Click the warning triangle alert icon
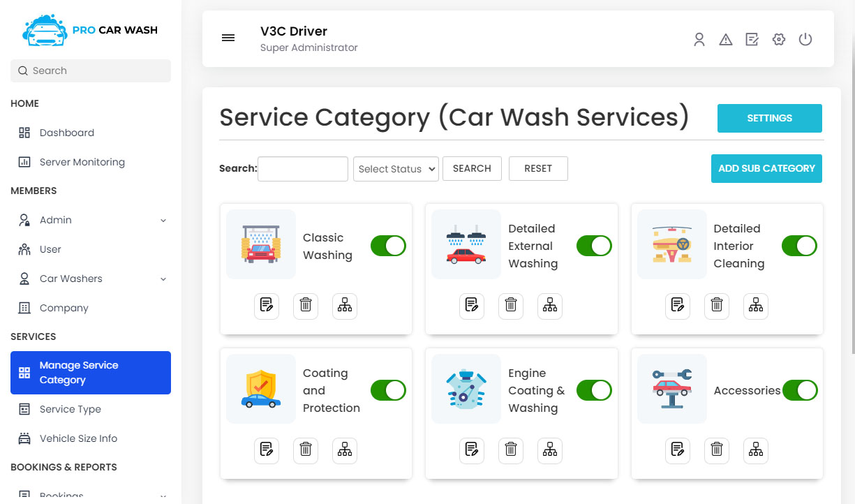The height and width of the screenshot is (504, 855). point(726,40)
